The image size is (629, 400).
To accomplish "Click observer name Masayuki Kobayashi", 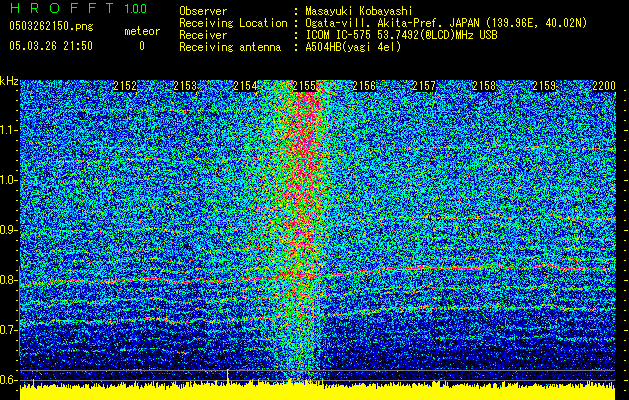I will pyautogui.click(x=359, y=11).
